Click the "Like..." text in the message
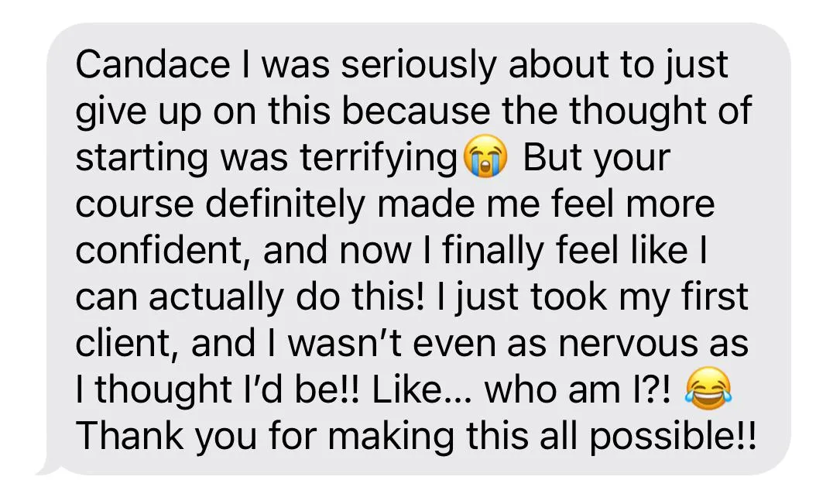The image size is (833, 504). pos(420,390)
